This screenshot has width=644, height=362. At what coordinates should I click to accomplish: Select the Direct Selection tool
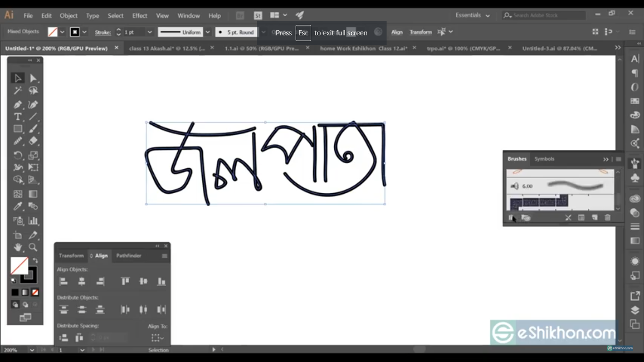[33, 78]
